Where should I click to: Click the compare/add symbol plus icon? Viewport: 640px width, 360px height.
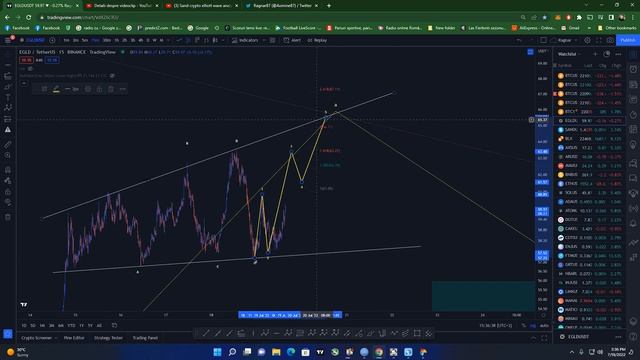pos(52,40)
